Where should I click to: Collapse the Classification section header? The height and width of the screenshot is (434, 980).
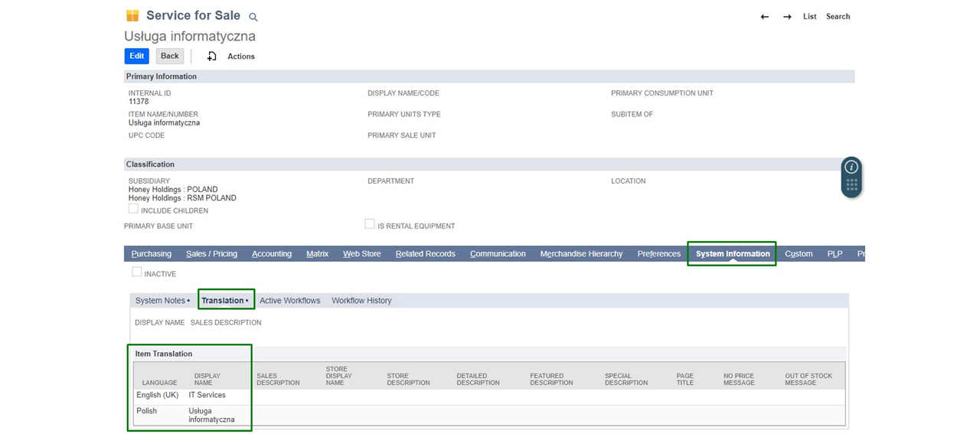[151, 165]
